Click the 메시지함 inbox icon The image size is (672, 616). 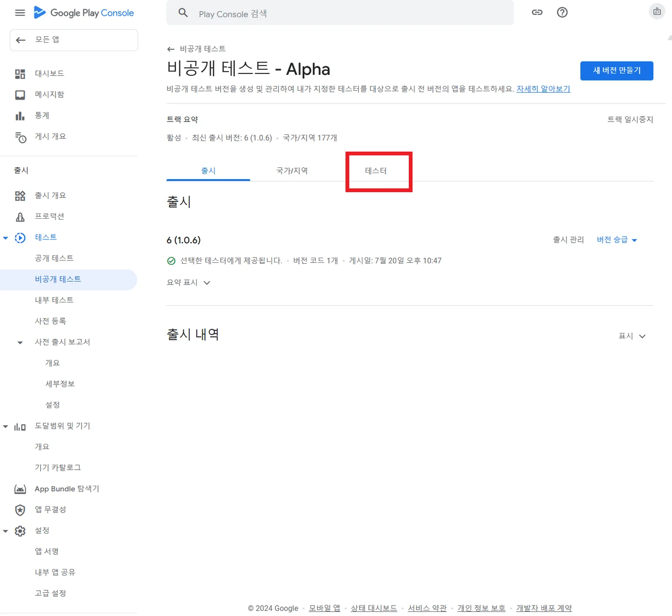[x=20, y=95]
